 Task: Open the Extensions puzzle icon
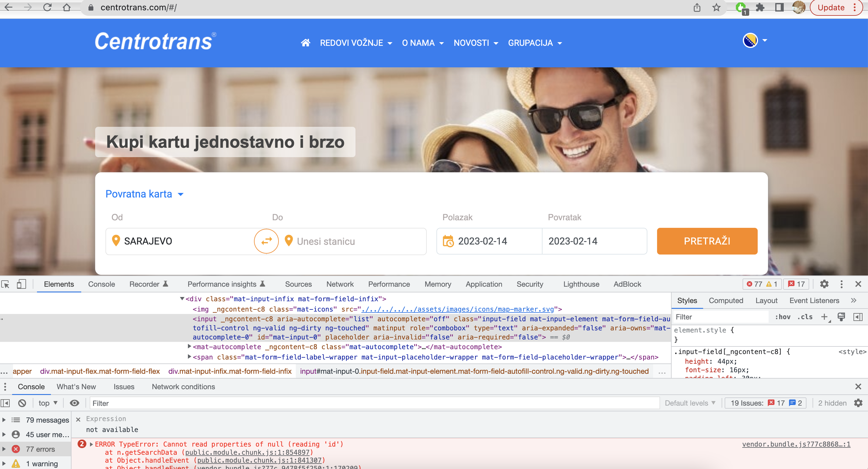pos(760,7)
